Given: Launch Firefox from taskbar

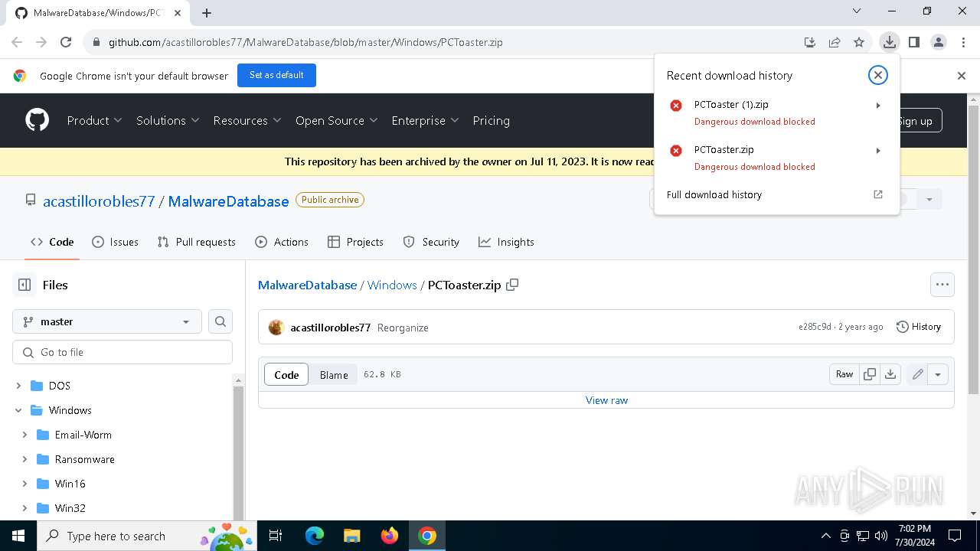Looking at the screenshot, I should (x=390, y=536).
